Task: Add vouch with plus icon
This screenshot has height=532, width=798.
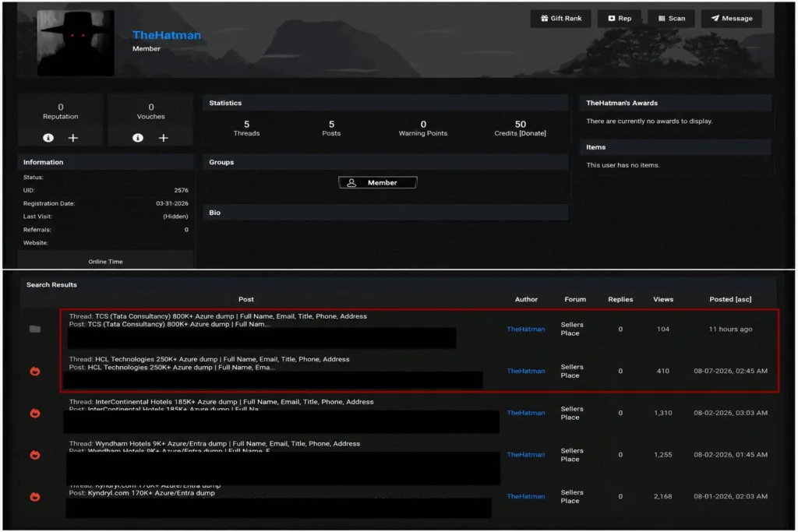Action: (x=164, y=138)
